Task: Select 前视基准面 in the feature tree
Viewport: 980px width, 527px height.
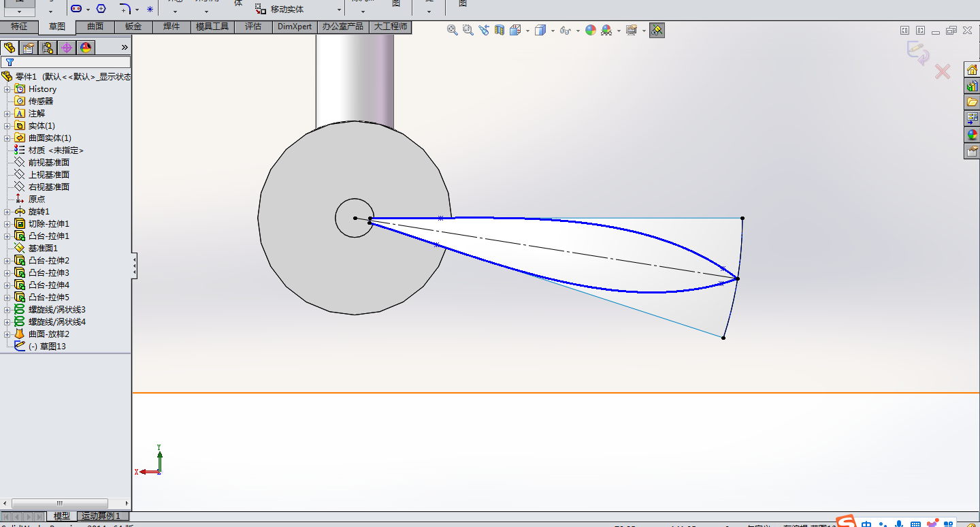Action: pyautogui.click(x=49, y=163)
